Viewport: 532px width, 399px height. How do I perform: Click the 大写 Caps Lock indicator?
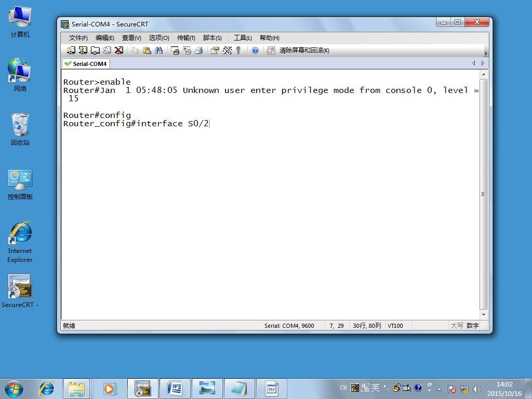coord(457,326)
